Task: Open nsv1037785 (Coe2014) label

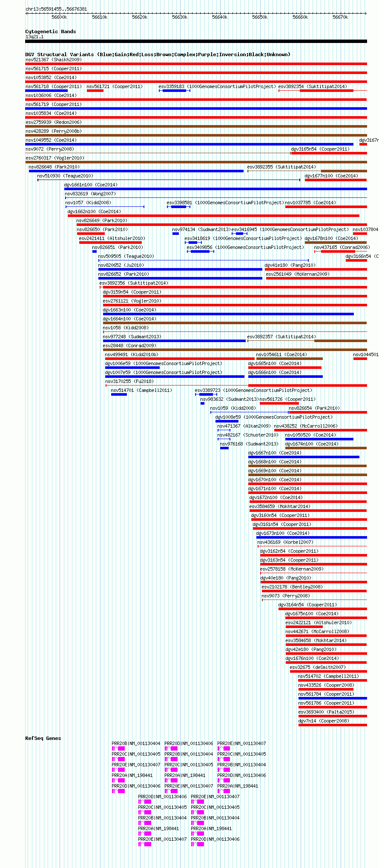Action: (x=310, y=203)
